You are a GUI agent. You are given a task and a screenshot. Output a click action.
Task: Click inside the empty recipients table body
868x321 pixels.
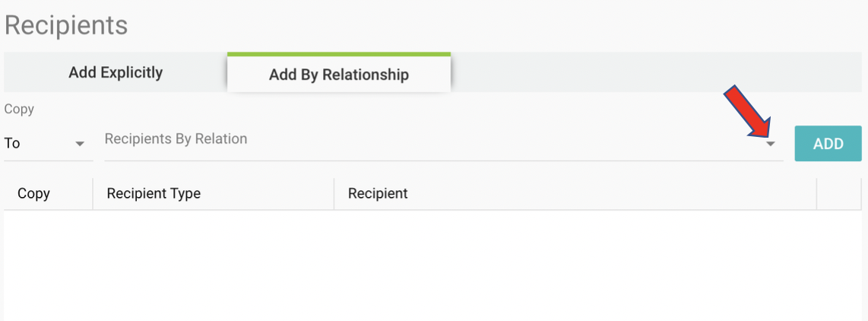[433, 265]
